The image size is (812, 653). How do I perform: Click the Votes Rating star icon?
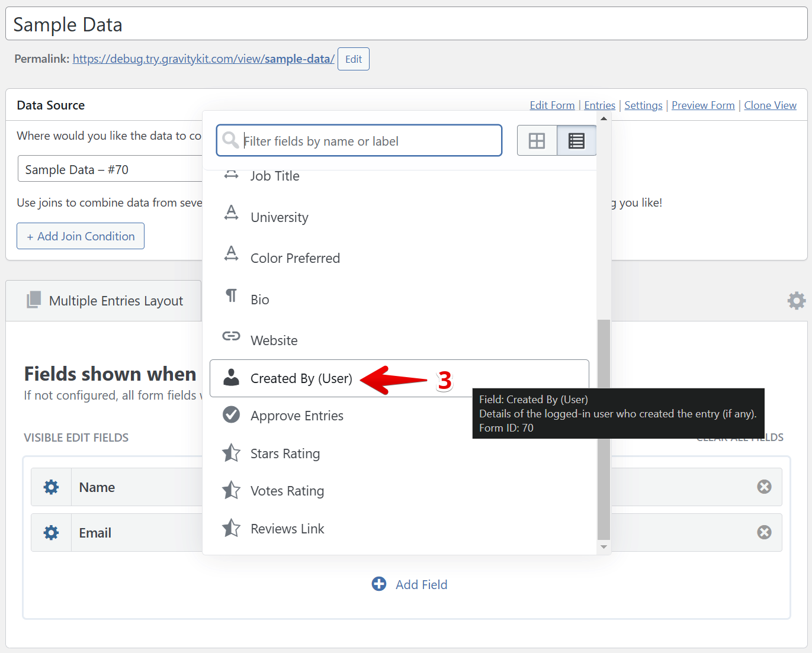231,490
